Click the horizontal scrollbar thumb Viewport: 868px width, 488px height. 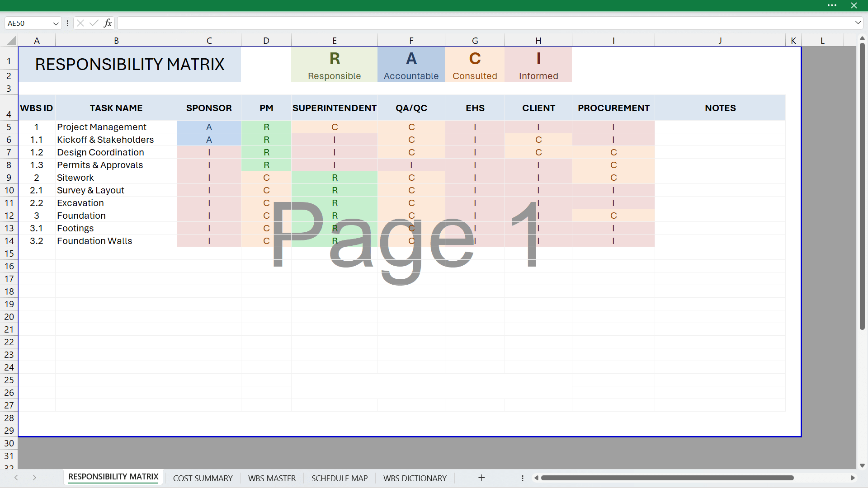(x=667, y=478)
